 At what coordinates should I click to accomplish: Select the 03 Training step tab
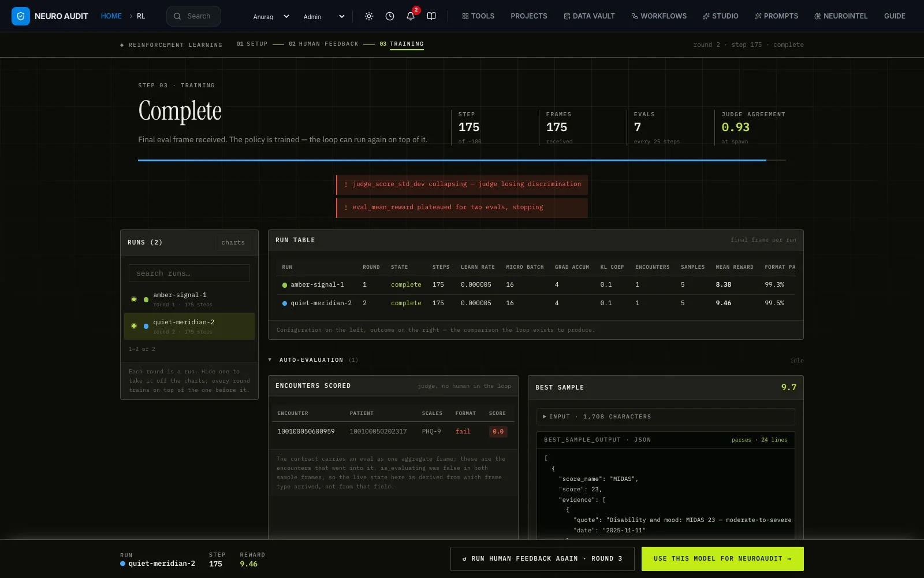[x=401, y=44]
